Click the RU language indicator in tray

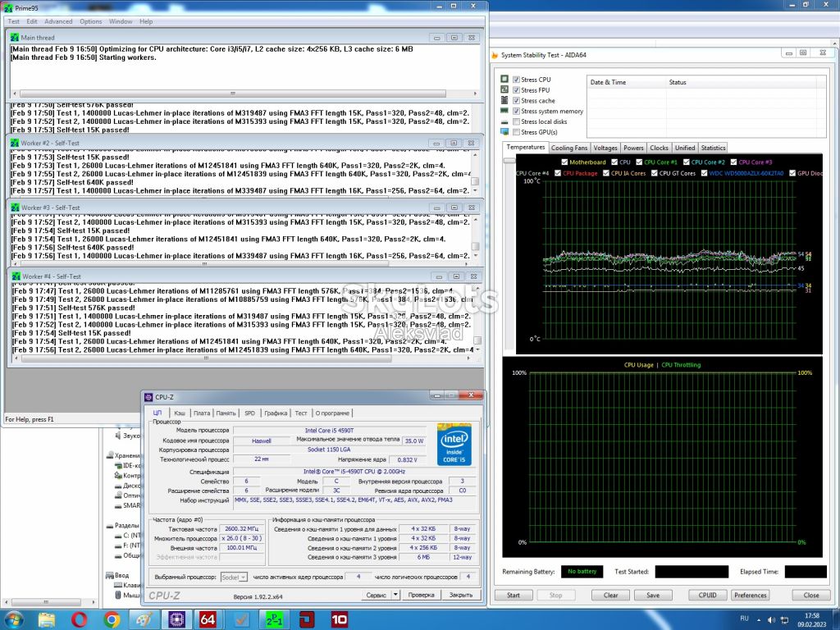744,619
